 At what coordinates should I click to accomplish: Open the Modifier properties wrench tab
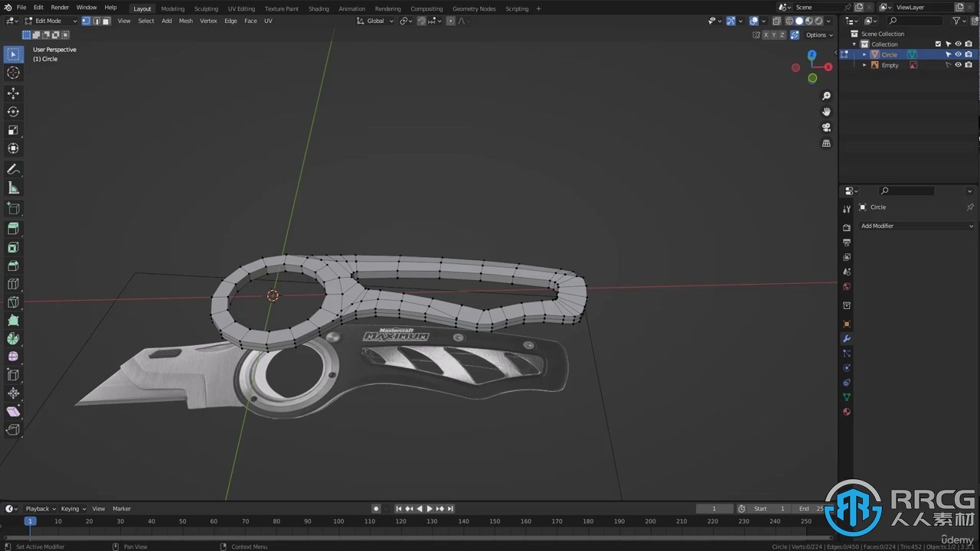(847, 339)
